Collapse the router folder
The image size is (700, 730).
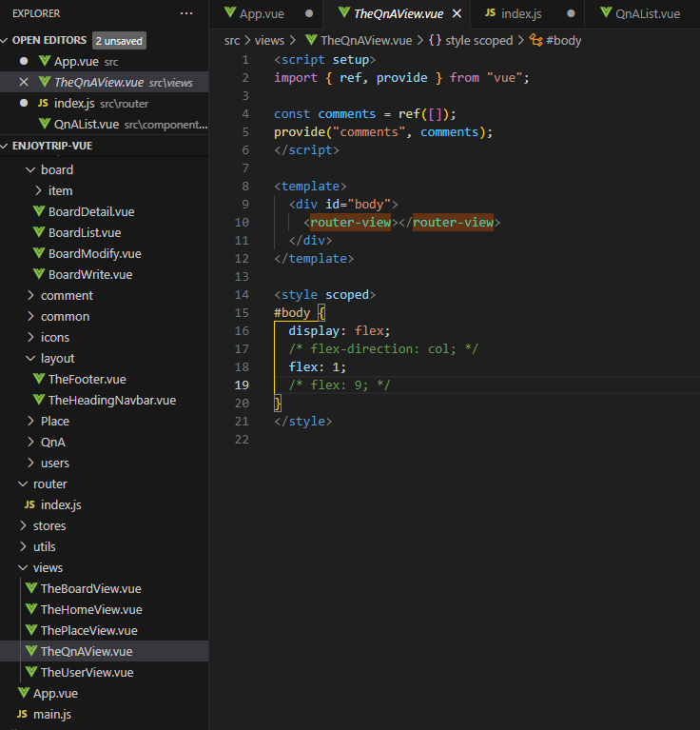[23, 484]
